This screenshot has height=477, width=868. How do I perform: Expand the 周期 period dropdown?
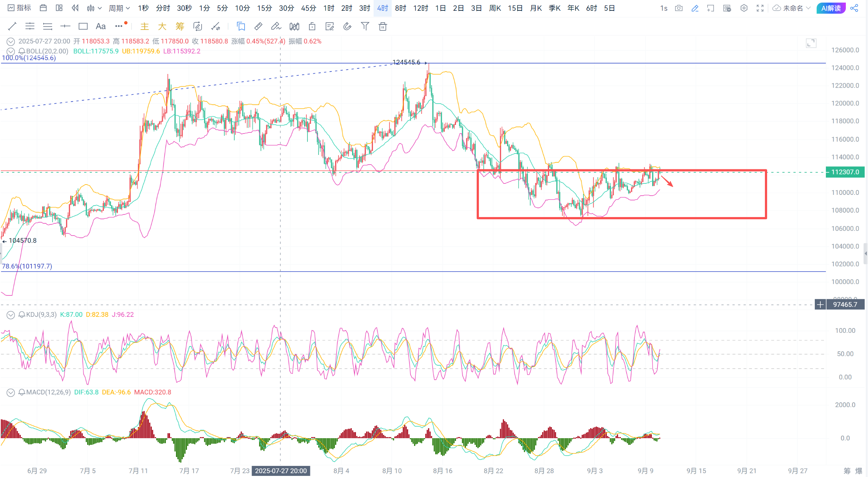119,8
